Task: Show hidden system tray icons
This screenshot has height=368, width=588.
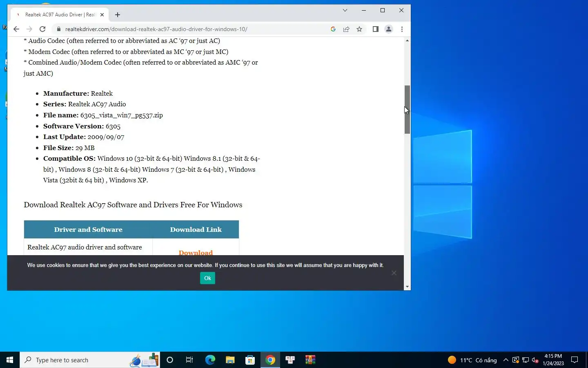Action: (x=506, y=360)
